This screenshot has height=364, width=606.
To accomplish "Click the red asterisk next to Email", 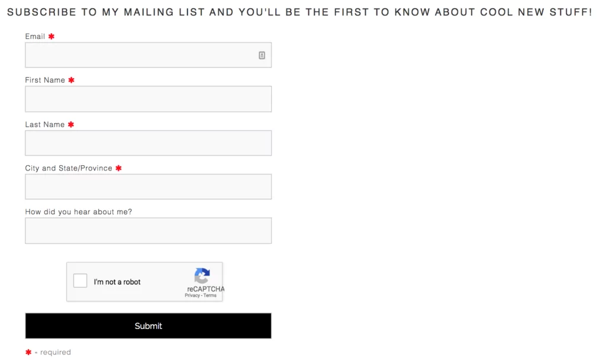I will (x=51, y=36).
